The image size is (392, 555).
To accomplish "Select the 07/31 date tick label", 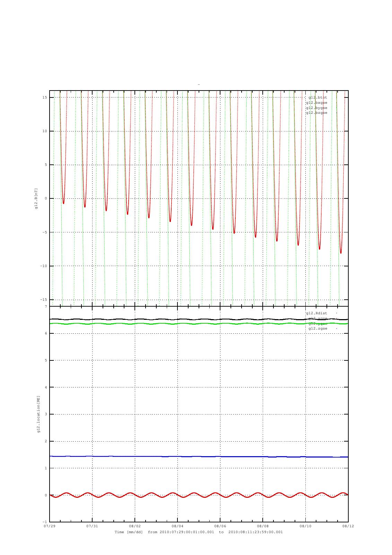I will 92,526.
